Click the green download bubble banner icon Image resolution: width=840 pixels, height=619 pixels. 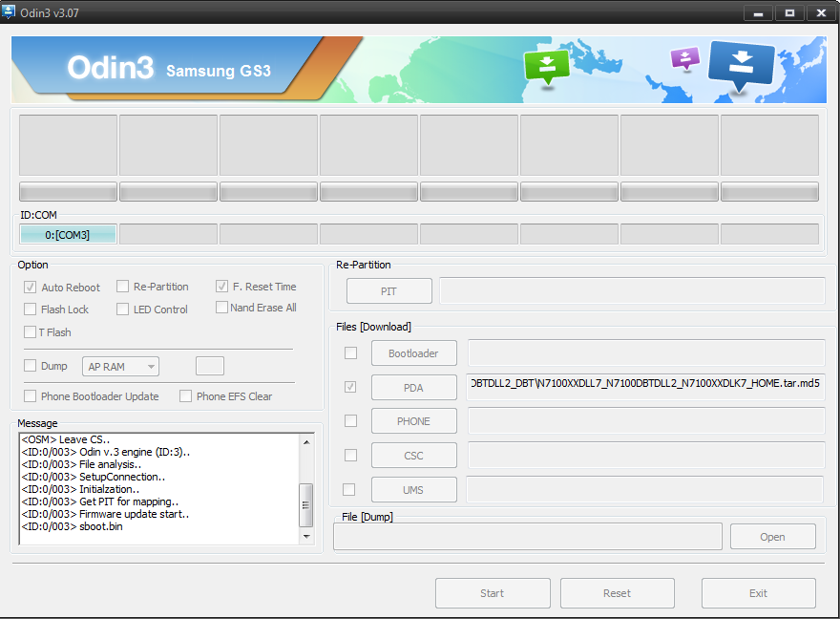point(546,67)
